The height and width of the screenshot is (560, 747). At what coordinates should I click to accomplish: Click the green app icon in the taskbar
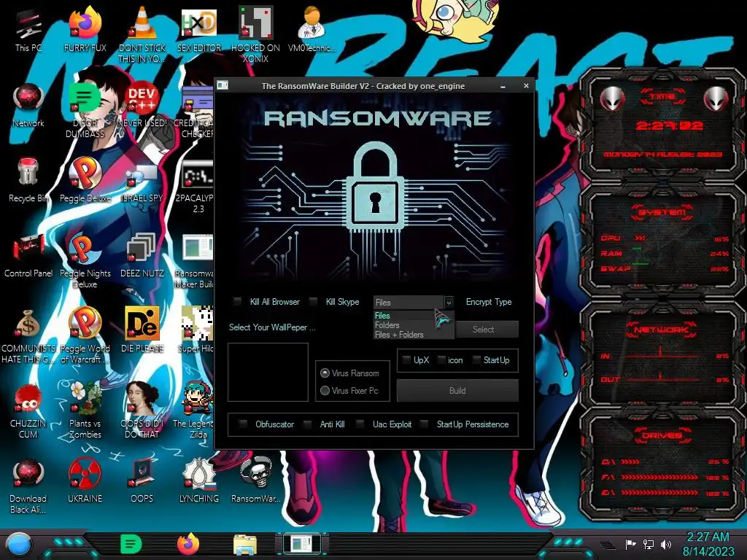131,544
